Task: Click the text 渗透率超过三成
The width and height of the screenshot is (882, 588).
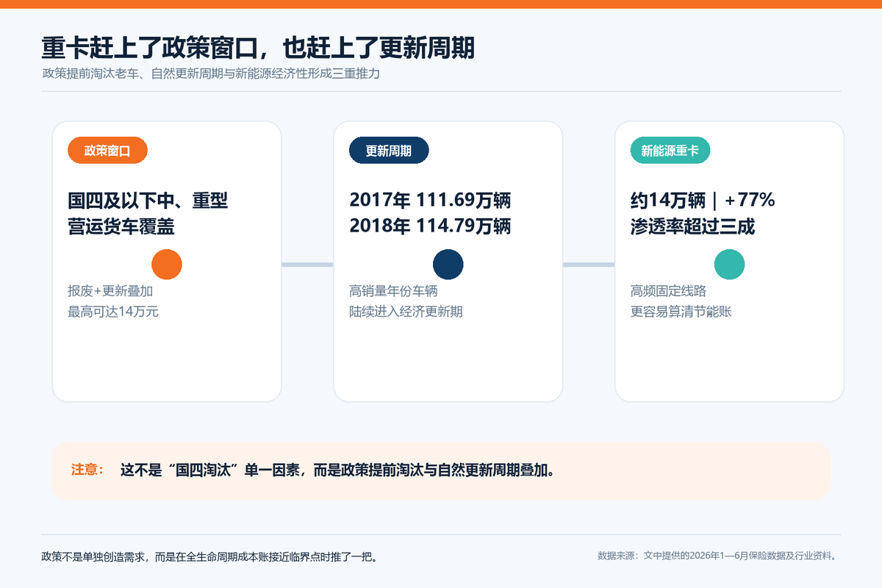Action: tap(693, 226)
